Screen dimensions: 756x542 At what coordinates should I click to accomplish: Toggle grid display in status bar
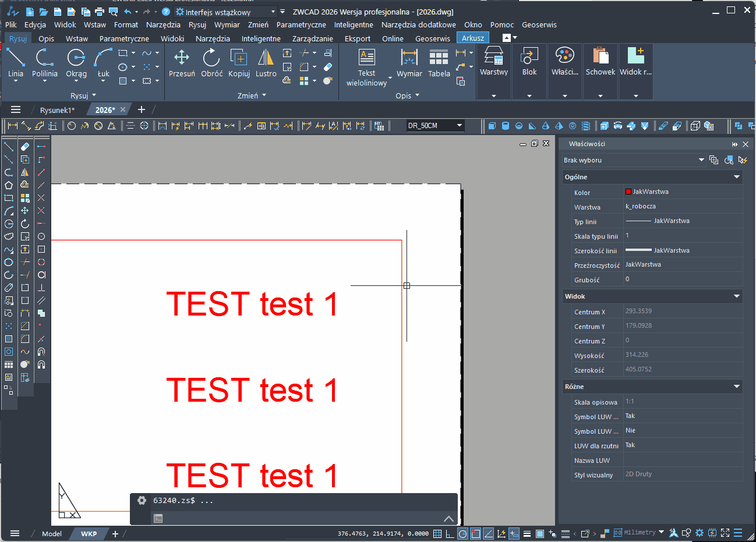(x=437, y=533)
